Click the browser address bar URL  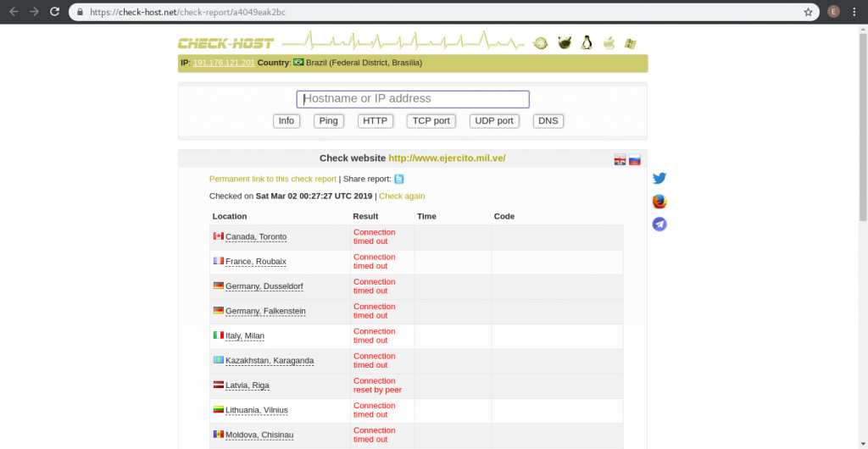pos(188,12)
